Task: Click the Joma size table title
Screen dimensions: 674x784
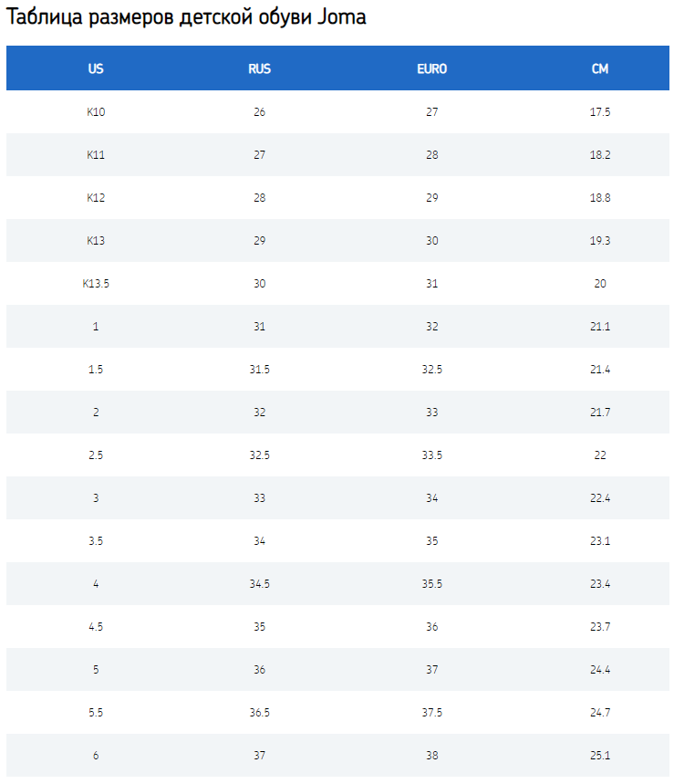Action: (186, 17)
